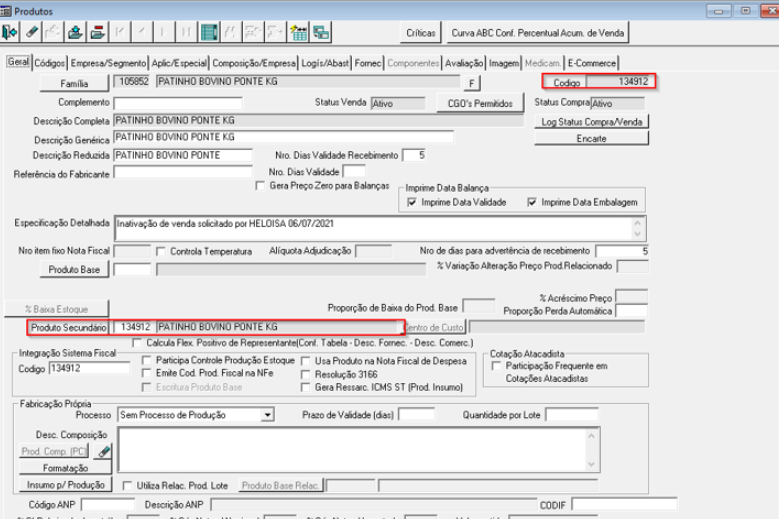The image size is (779, 519).
Task: Open the Processo dropdown arrow
Action: pyautogui.click(x=267, y=415)
